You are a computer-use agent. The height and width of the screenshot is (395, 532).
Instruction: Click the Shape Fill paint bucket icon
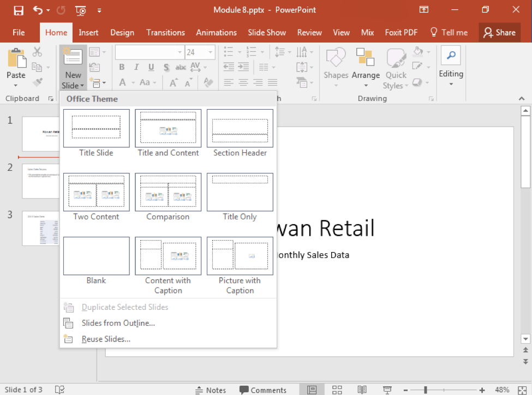[418, 52]
